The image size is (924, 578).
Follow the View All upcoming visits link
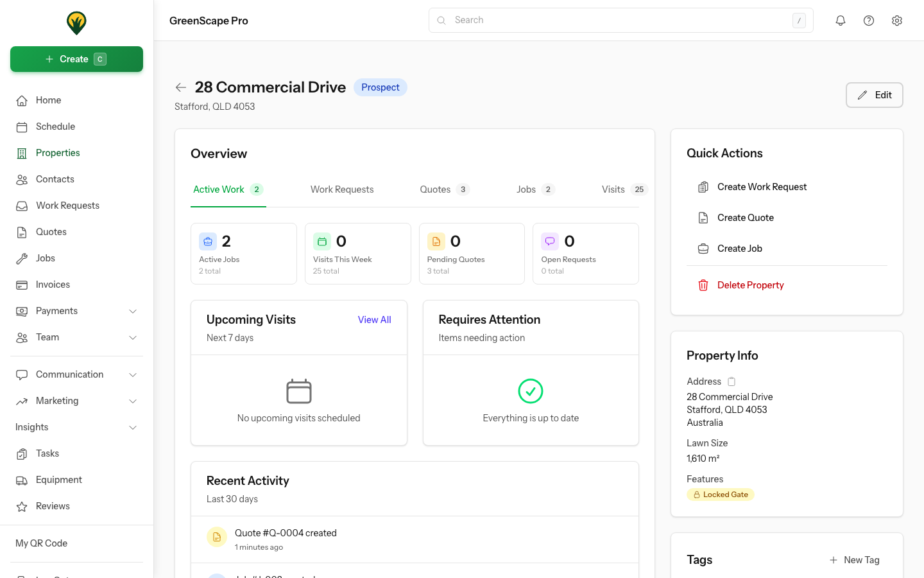click(374, 320)
